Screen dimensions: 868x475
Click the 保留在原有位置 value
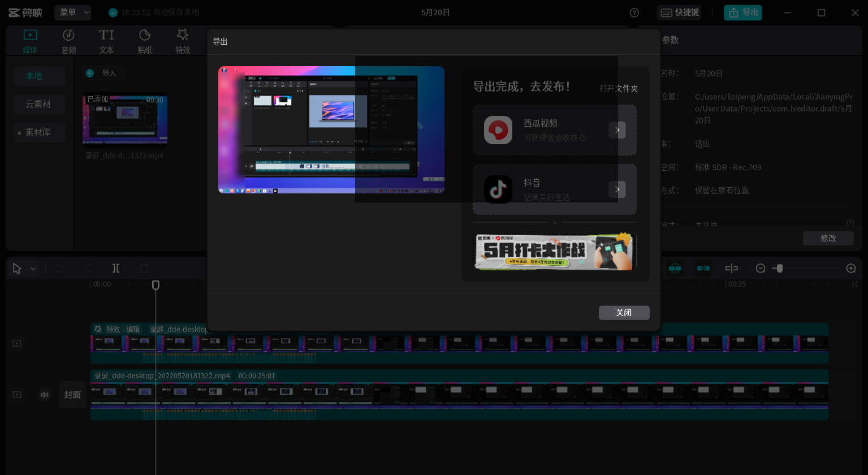click(x=722, y=191)
